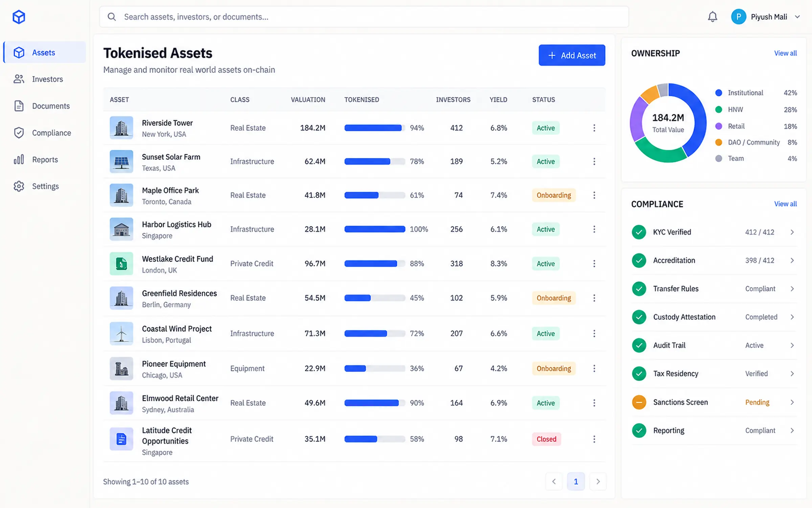Click the search magnifier icon

(112, 17)
